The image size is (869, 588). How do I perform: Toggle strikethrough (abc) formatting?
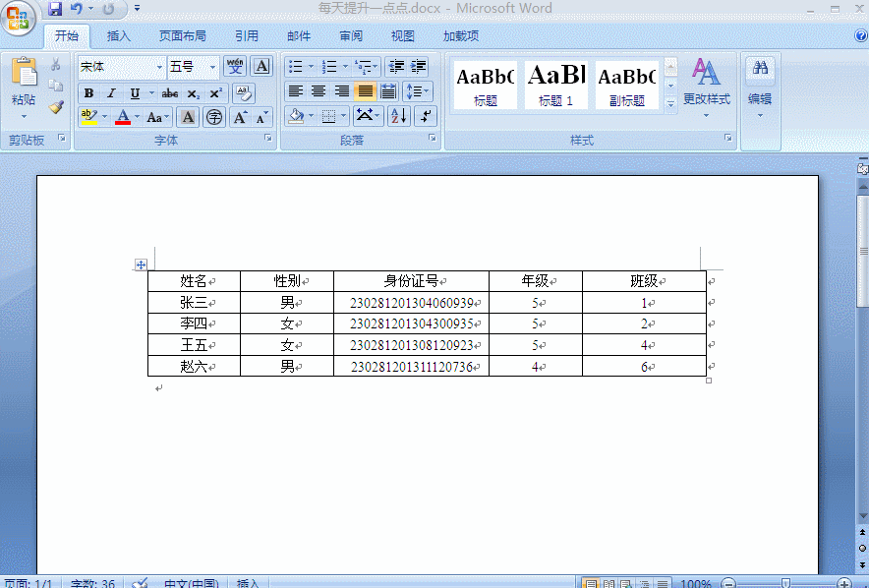(x=170, y=93)
